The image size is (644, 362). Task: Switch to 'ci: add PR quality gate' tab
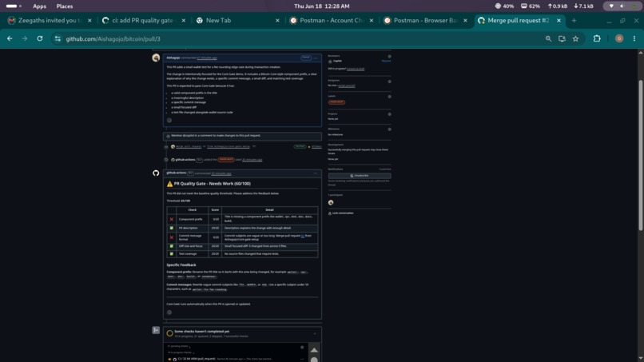(142, 20)
